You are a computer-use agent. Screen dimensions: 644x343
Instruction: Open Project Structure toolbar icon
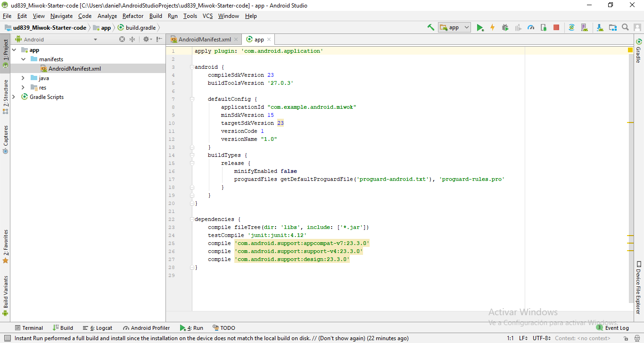click(x=612, y=27)
